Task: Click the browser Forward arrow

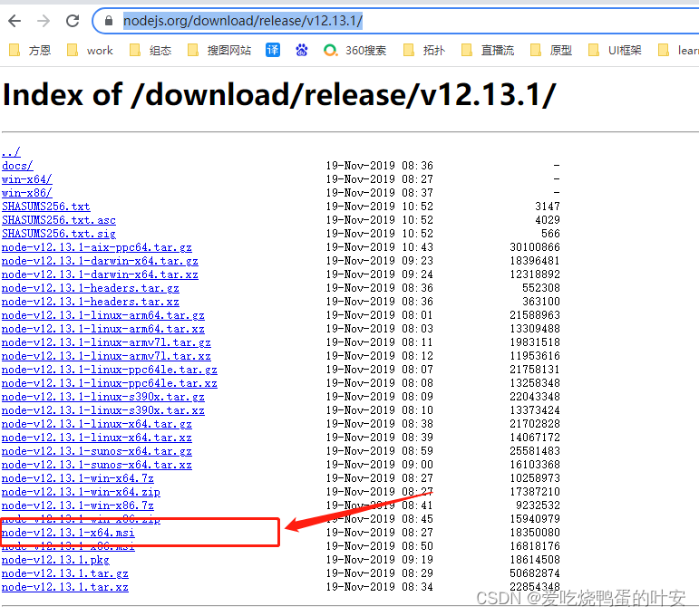Action: 44,21
